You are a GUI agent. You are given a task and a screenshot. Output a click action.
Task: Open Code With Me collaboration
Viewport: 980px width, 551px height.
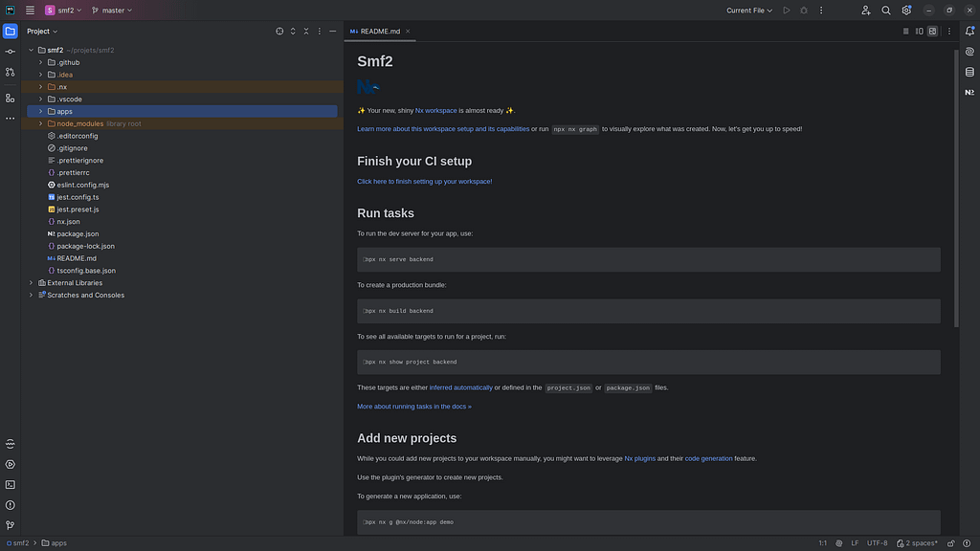(x=865, y=11)
